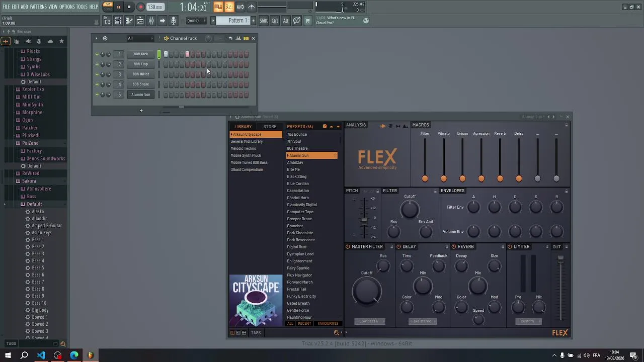Adjust the Filter macro slider
Image resolution: width=644 pixels, height=362 pixels.
point(425,178)
